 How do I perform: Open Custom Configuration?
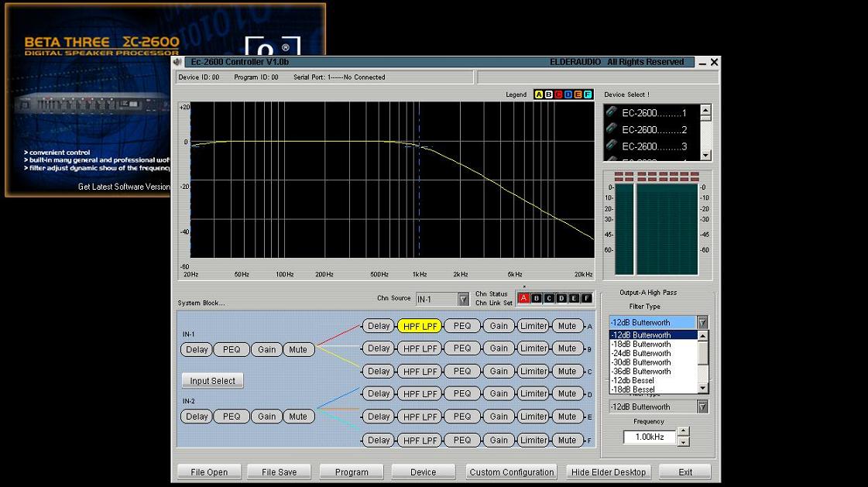tap(512, 472)
